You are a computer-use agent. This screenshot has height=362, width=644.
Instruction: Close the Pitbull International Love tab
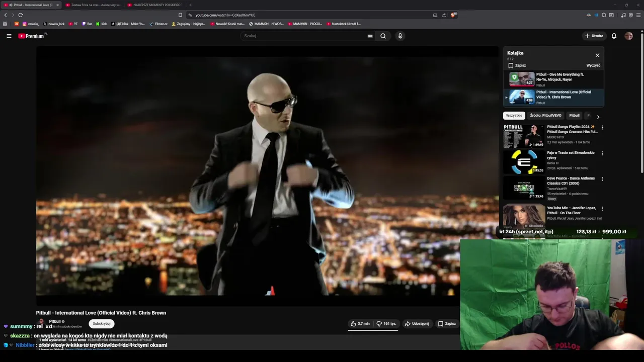[57, 5]
